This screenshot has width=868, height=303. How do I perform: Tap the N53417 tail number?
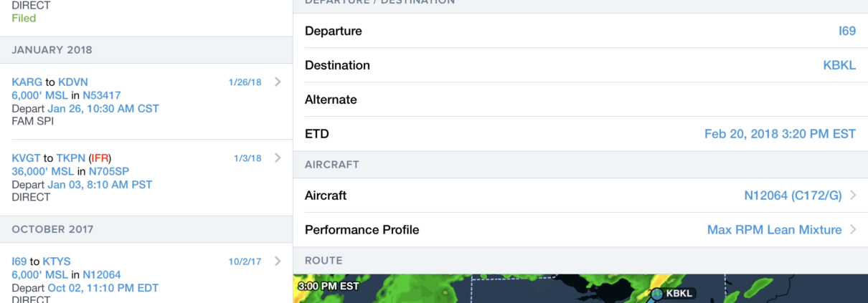click(101, 95)
